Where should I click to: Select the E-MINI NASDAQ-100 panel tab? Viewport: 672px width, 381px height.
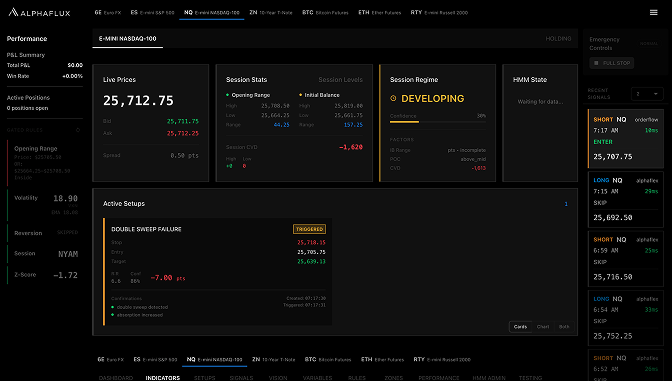point(128,39)
